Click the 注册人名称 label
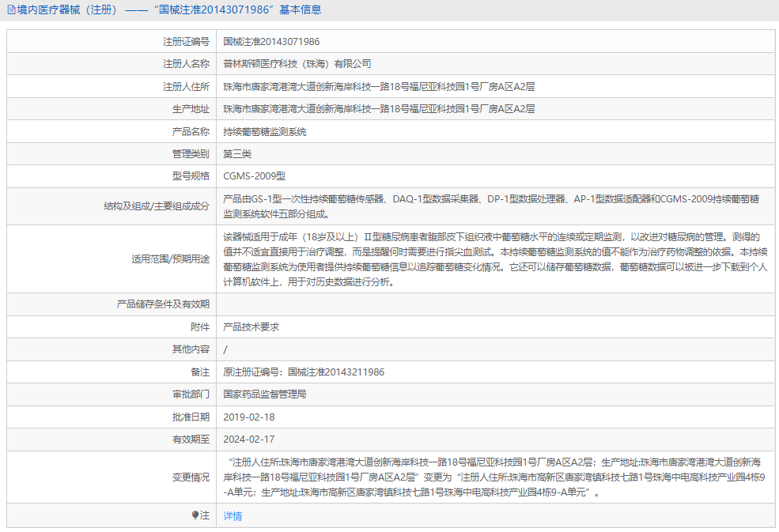 [x=187, y=64]
